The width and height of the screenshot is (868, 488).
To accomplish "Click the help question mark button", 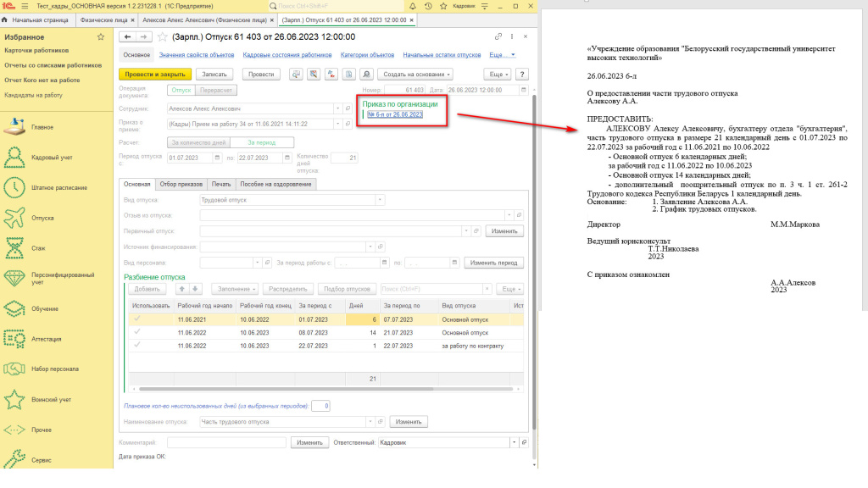I will point(522,74).
